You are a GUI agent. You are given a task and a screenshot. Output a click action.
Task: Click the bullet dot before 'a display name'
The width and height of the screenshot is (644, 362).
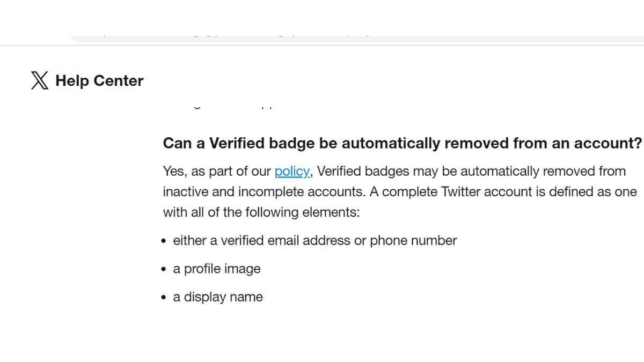[165, 298]
